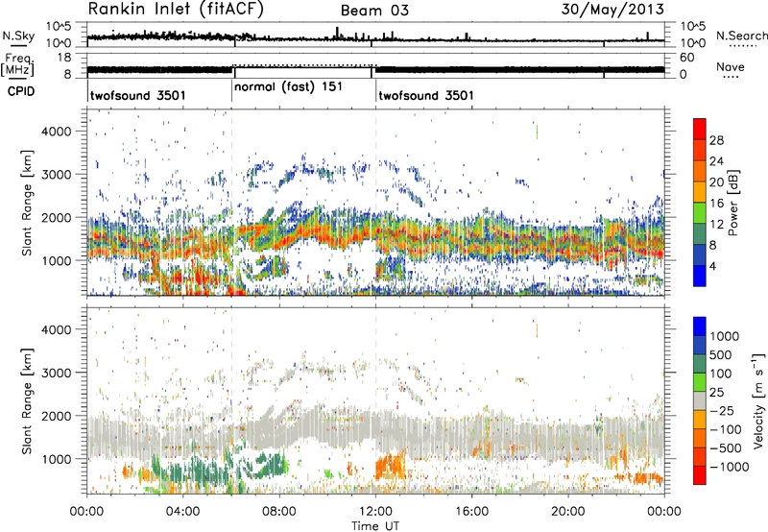This screenshot has height=532, width=768.
Task: Click the 'Beam 03' heading
Action: pyautogui.click(x=374, y=11)
